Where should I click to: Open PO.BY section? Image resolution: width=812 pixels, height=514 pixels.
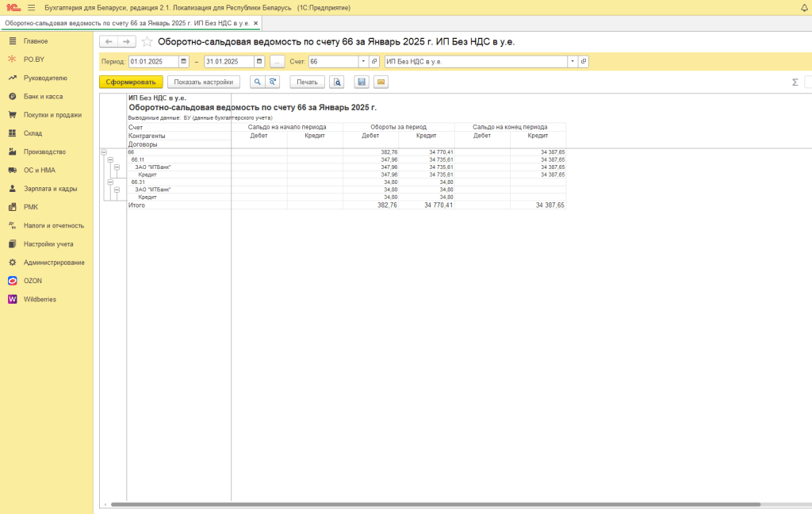(x=33, y=59)
